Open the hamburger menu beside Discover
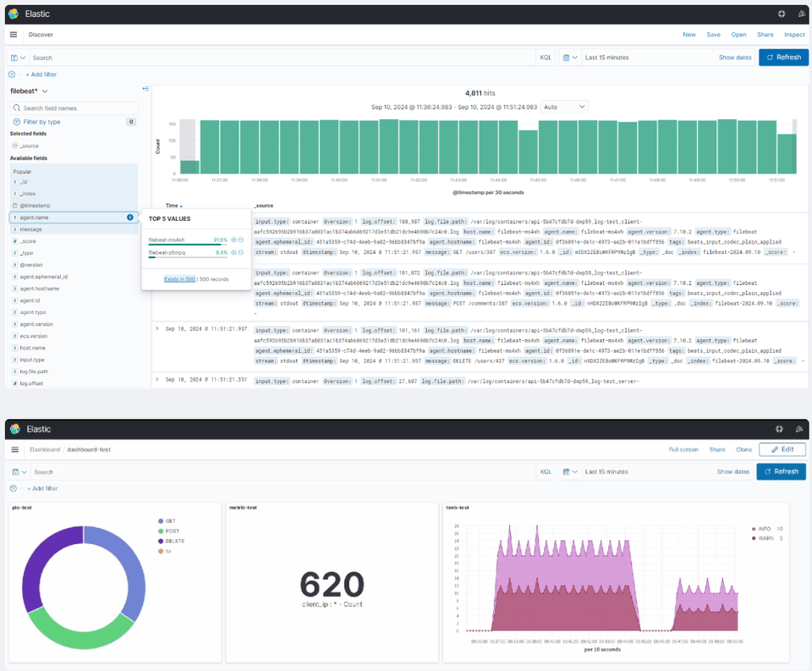Screen dimensions: 812x671 click(14, 35)
